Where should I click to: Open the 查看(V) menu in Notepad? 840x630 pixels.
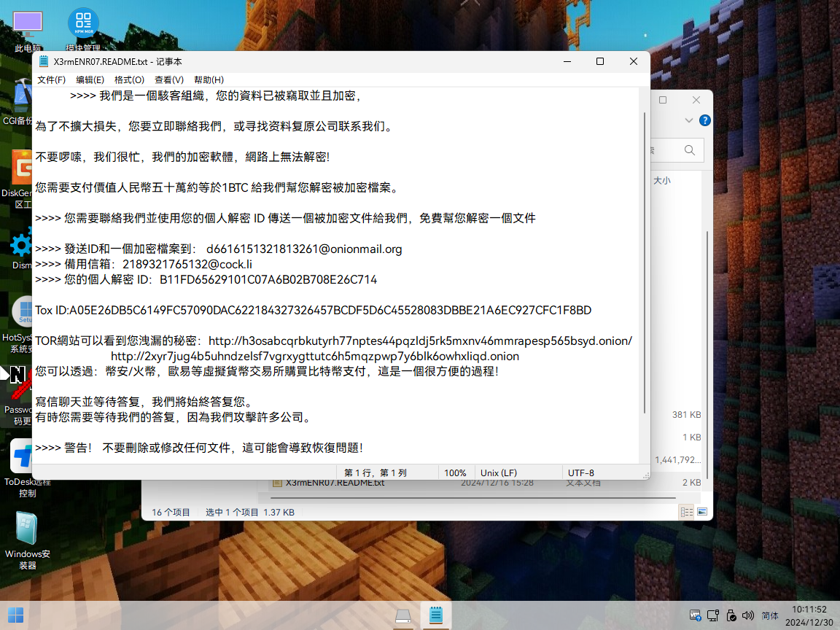click(168, 79)
